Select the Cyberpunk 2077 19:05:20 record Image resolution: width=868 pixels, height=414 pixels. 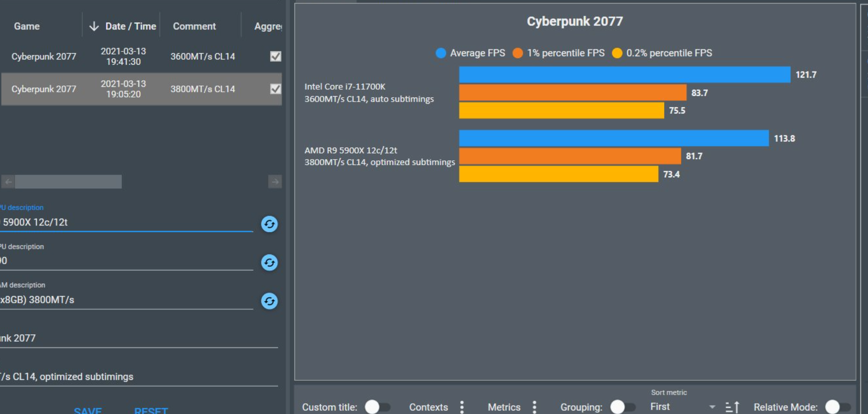141,89
